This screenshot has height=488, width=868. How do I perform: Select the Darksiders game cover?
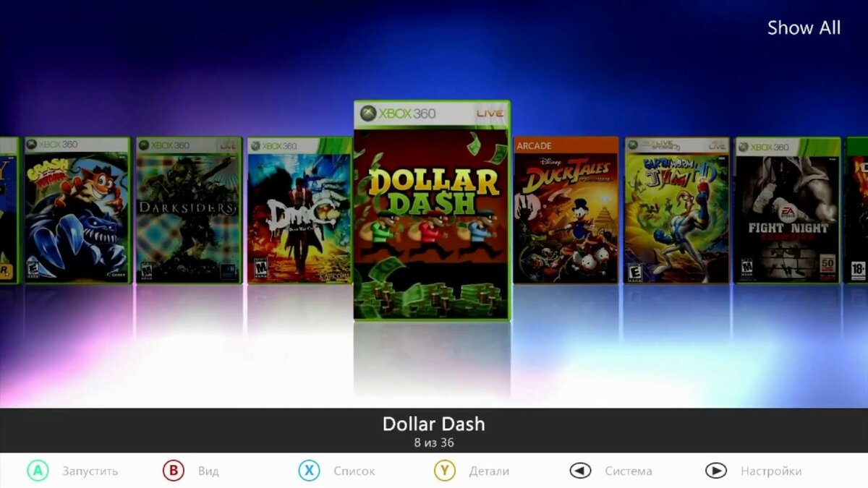click(189, 210)
